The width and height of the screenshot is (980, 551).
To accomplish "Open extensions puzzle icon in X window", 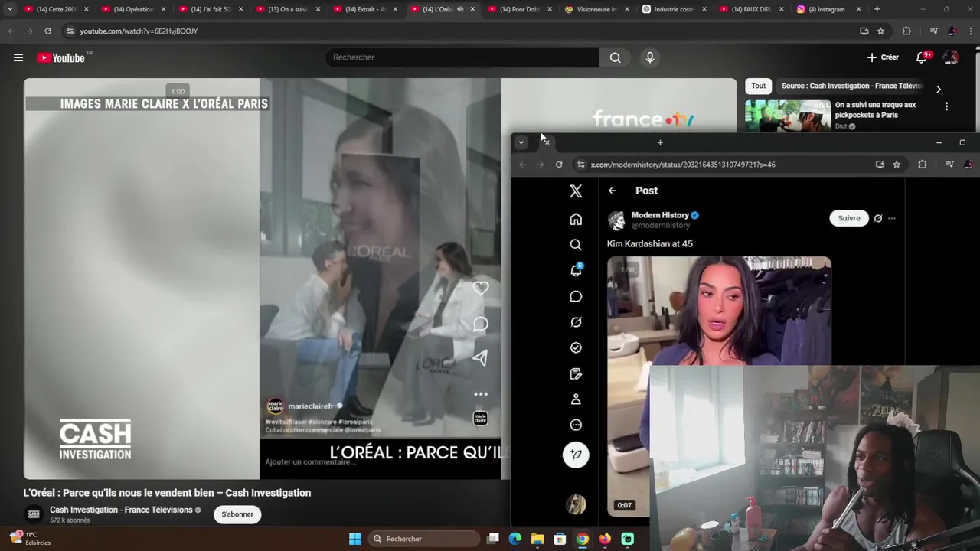I will (922, 165).
